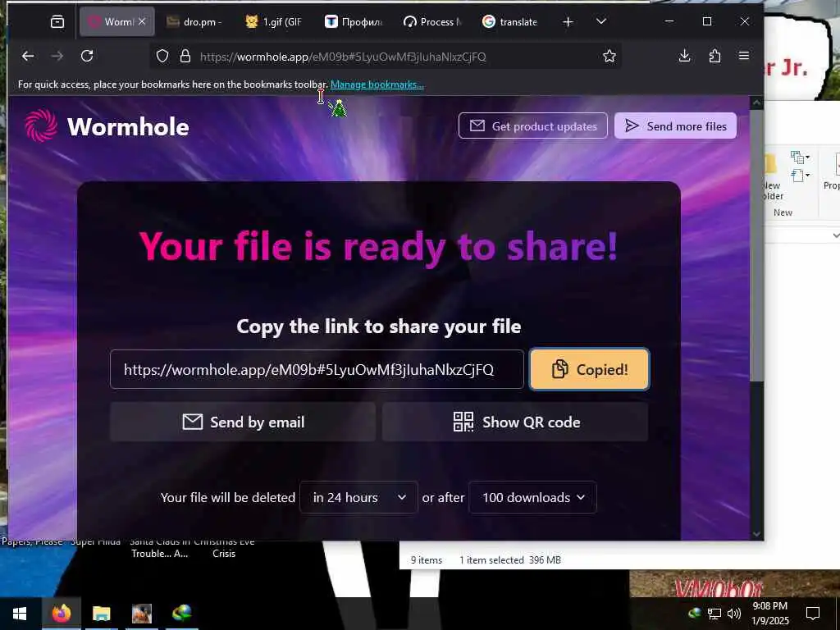This screenshot has height=630, width=840.
Task: Go back with the browser back arrow
Action: [x=28, y=56]
